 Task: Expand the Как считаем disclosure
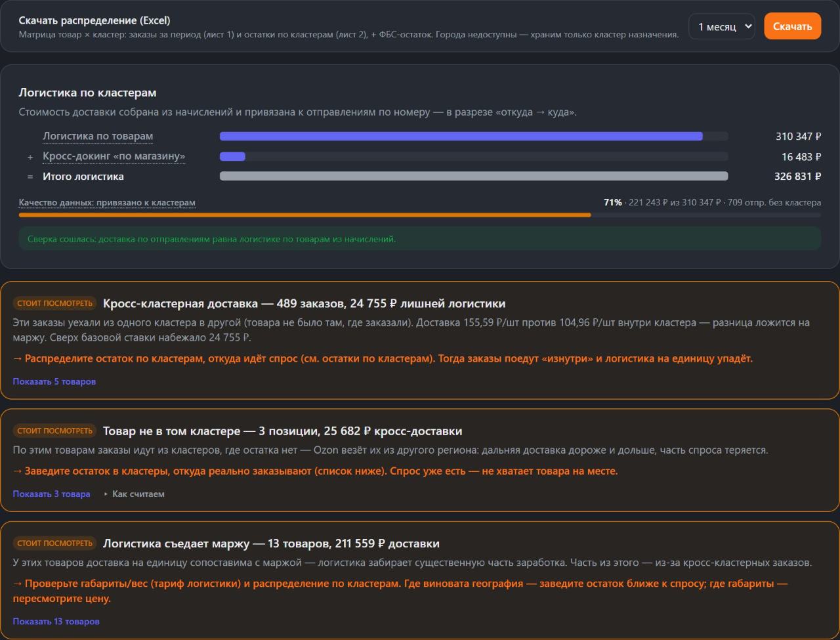135,494
